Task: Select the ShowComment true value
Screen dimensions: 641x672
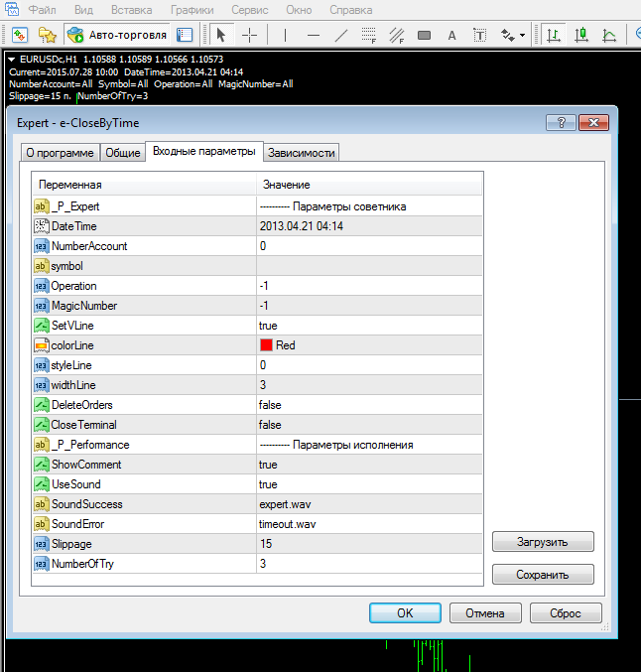Action: click(x=268, y=465)
